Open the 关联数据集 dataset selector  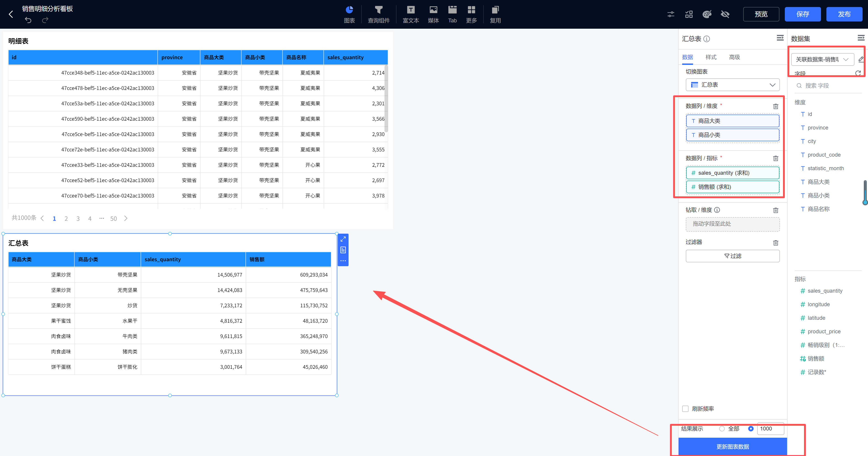point(822,59)
